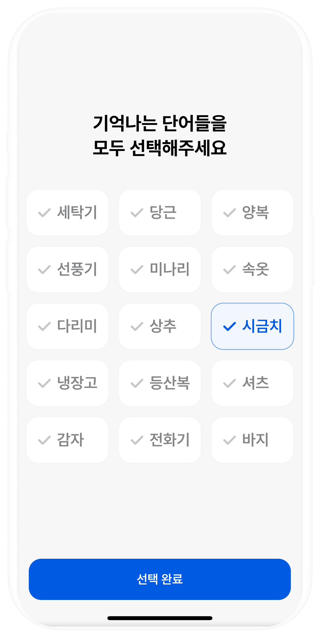This screenshot has width=324, height=644.
Task: Select the 미나리 word chip
Action: [160, 269]
